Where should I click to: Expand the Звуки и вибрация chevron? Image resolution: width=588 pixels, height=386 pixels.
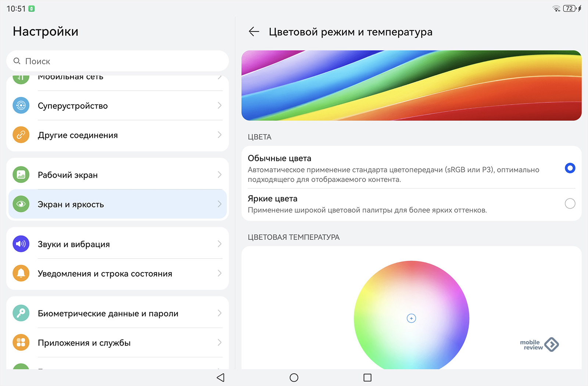pos(219,244)
